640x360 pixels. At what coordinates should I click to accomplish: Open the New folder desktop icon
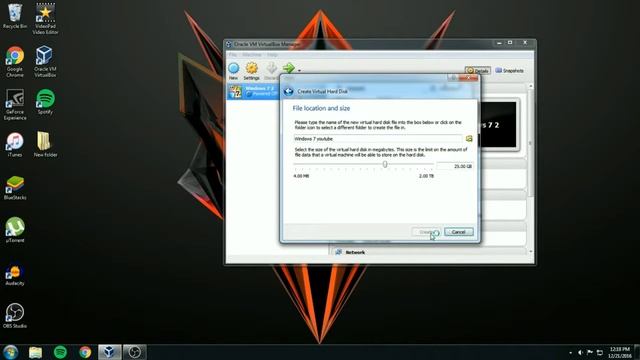click(x=45, y=144)
